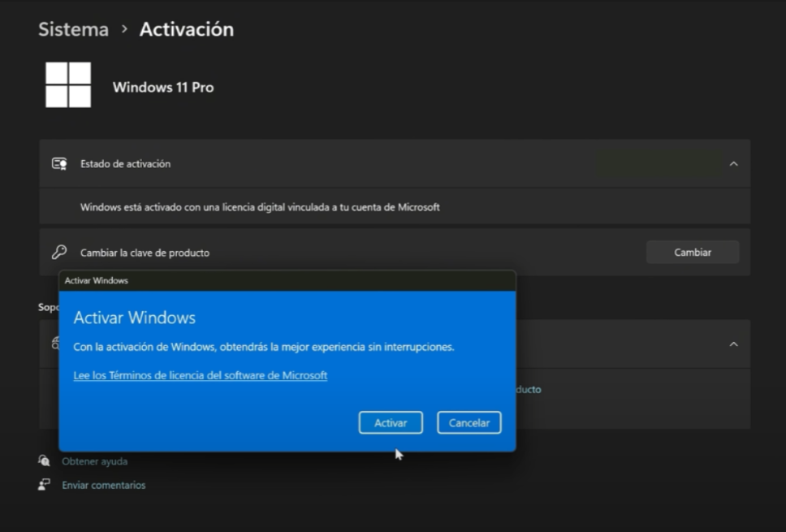Image resolution: width=786 pixels, height=532 pixels.
Task: Select the Estado de activación row label
Action: [x=125, y=164]
